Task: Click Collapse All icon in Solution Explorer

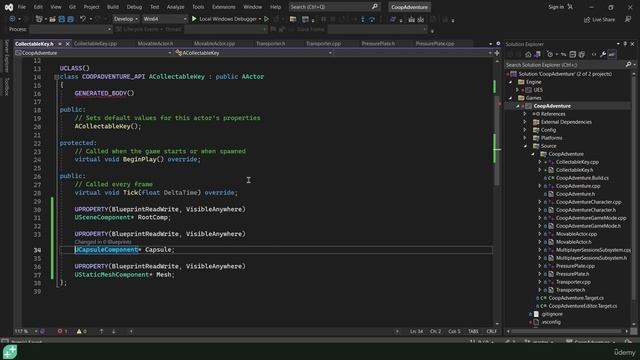Action: click(573, 54)
